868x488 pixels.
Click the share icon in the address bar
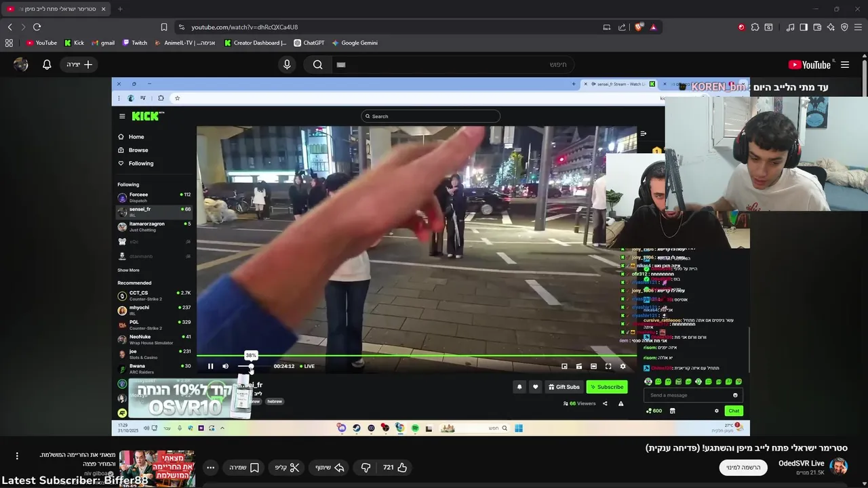point(622,27)
